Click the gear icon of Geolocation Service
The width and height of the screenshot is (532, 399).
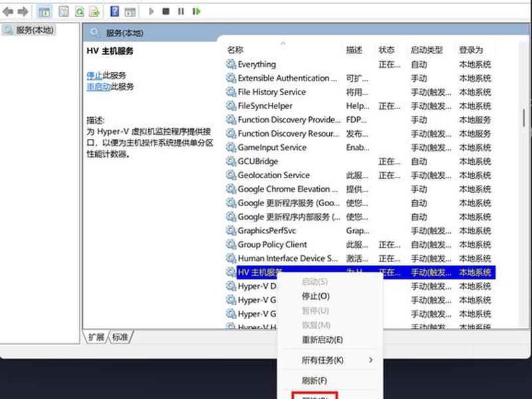point(231,175)
